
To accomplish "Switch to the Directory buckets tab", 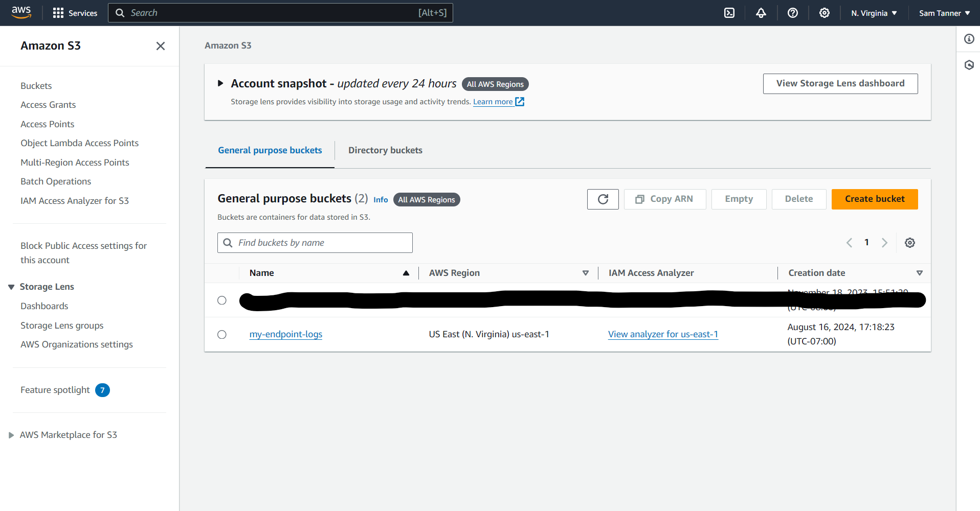I will [x=385, y=150].
